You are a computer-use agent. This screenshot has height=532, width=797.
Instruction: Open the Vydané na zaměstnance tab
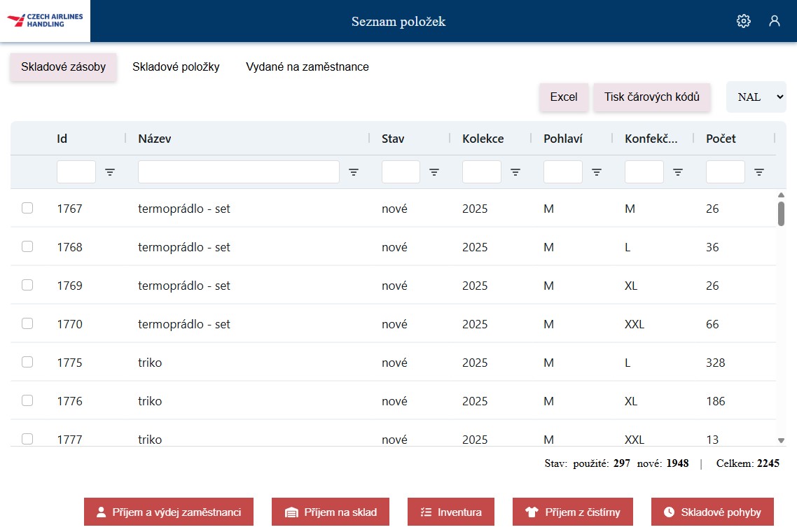307,67
